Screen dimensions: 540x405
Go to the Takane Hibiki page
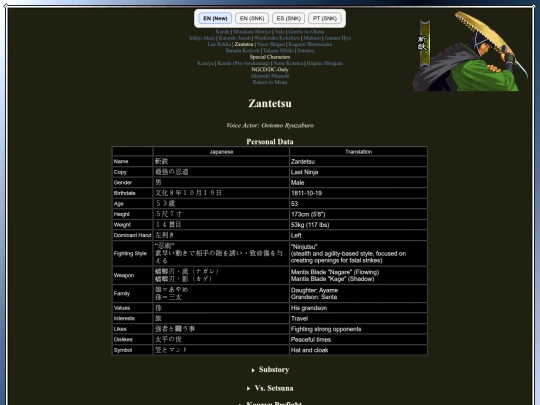(x=278, y=51)
